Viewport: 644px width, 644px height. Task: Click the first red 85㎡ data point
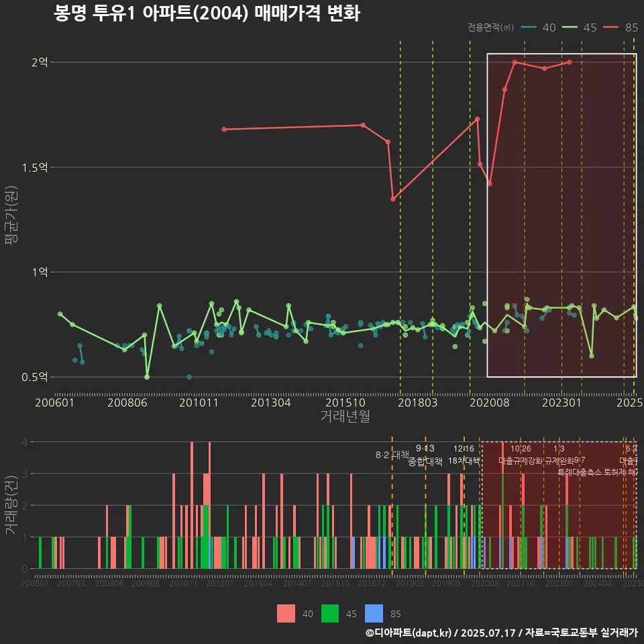tap(224, 129)
